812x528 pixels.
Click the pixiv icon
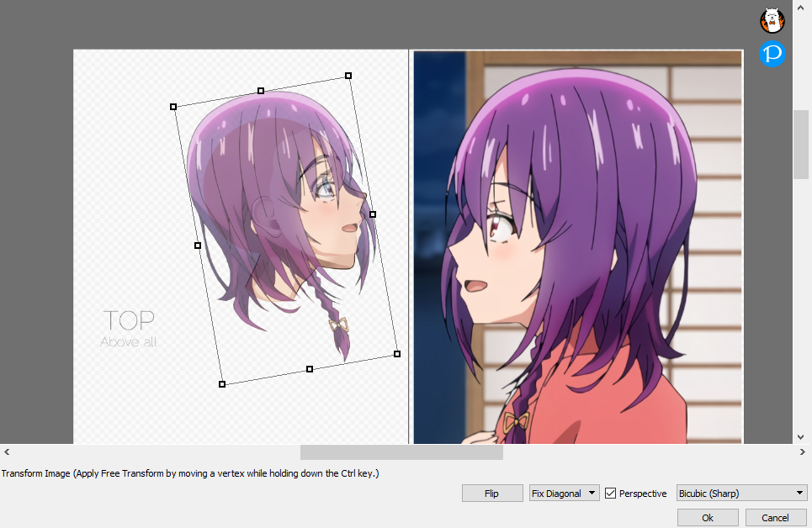pyautogui.click(x=772, y=54)
